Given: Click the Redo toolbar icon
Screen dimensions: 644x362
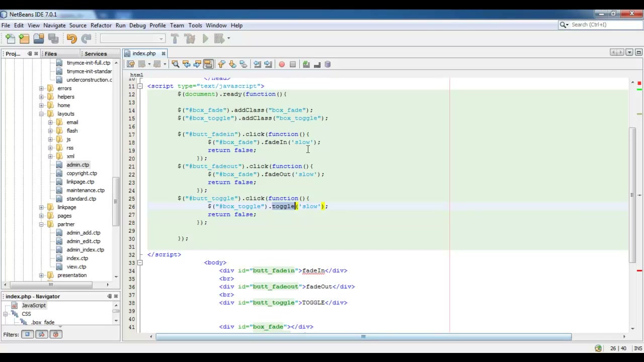Looking at the screenshot, I should (86, 39).
